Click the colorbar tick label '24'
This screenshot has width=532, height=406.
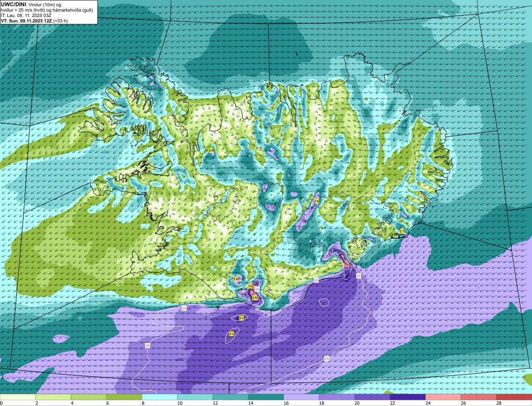point(427,403)
